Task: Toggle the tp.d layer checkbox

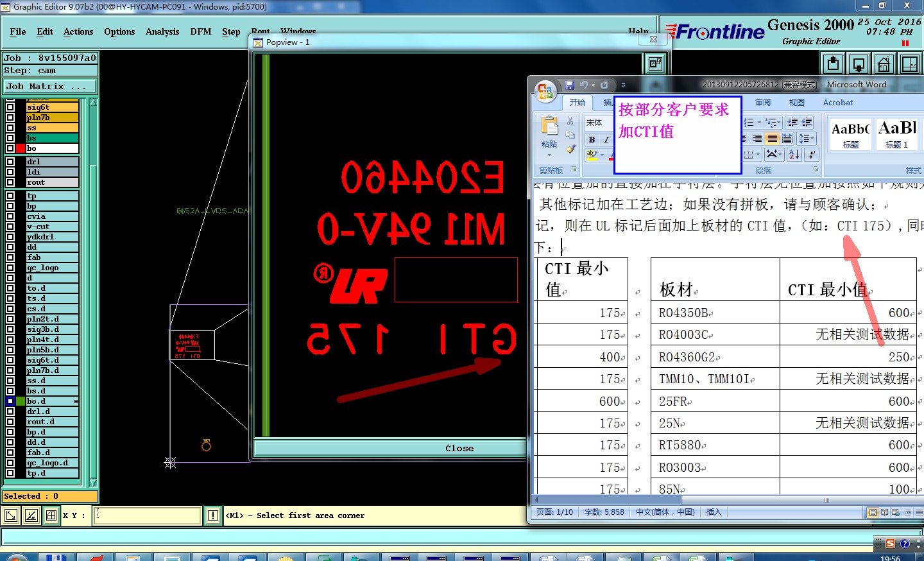Action: point(10,473)
